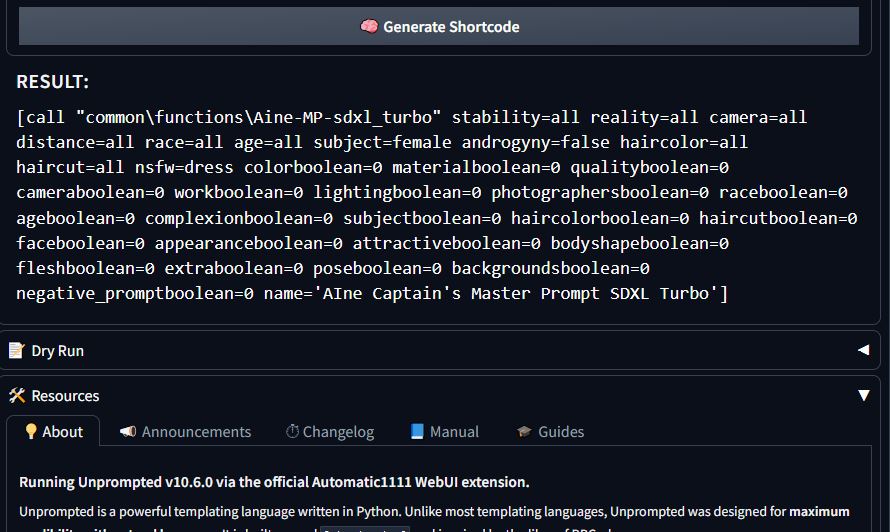Click the stopwatch icon beside Changelog
The width and height of the screenshot is (890, 532).
pos(292,432)
